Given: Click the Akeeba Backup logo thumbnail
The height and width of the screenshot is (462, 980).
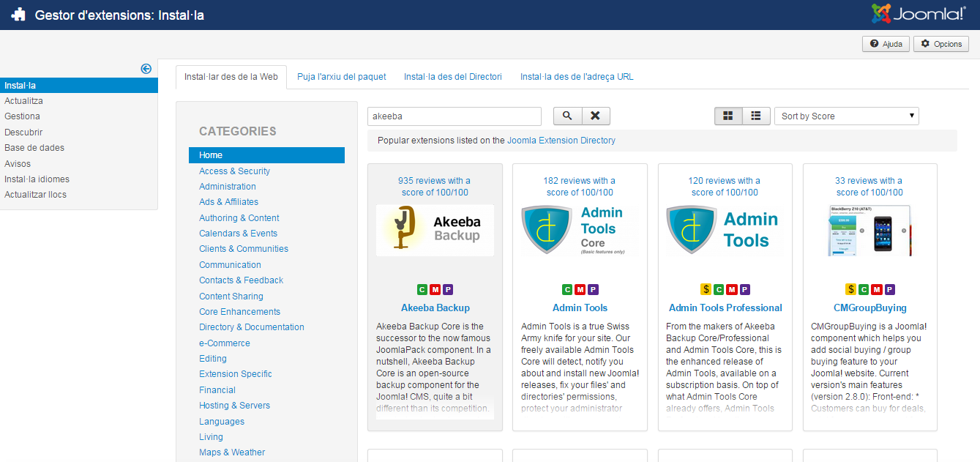Looking at the screenshot, I should 435,230.
